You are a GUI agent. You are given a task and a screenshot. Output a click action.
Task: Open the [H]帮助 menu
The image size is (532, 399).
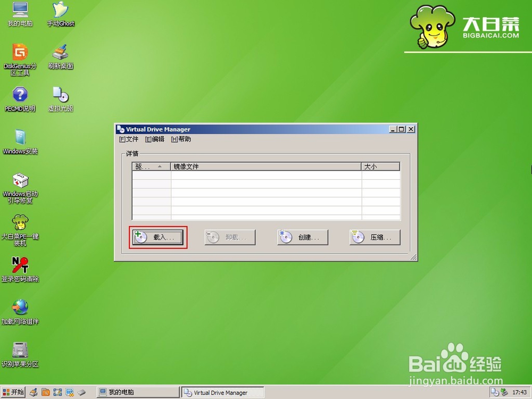pyautogui.click(x=181, y=139)
